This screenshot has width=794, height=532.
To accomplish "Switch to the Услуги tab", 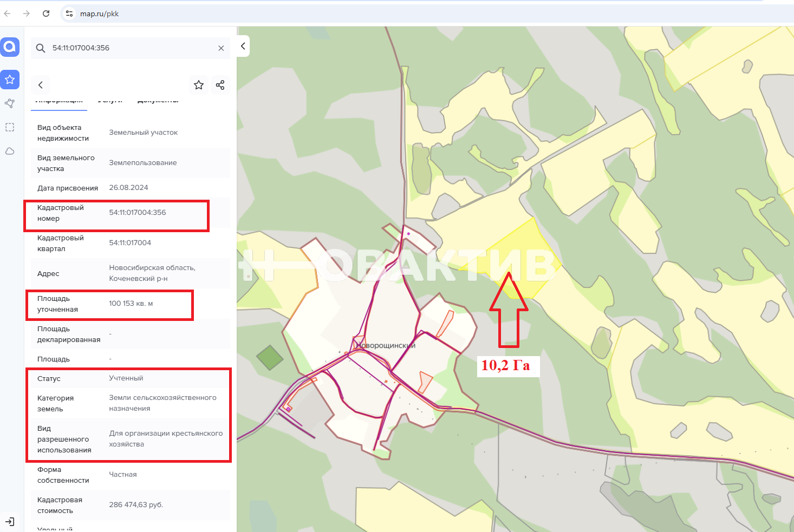I will tap(110, 101).
